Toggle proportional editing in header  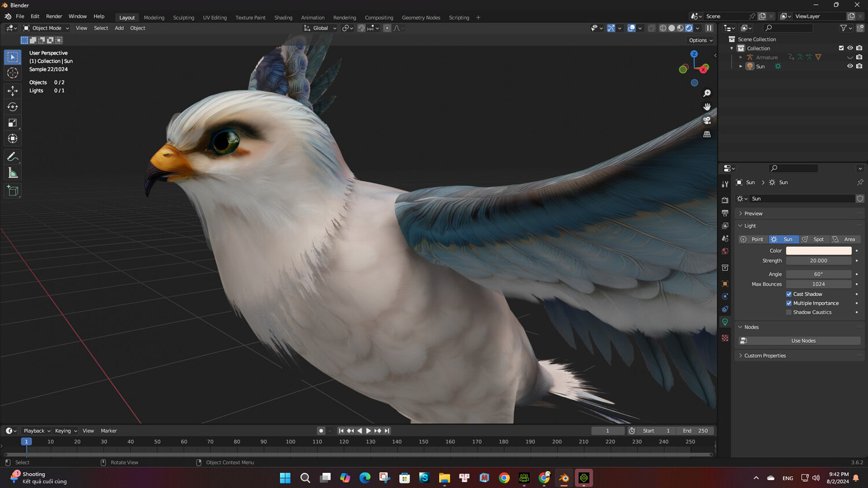click(x=387, y=28)
